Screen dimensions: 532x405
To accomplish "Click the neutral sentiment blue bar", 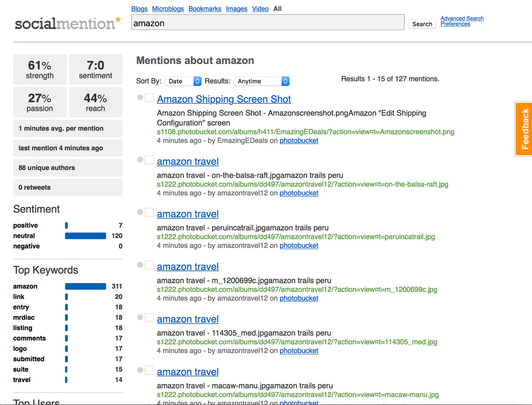I will 86,236.
